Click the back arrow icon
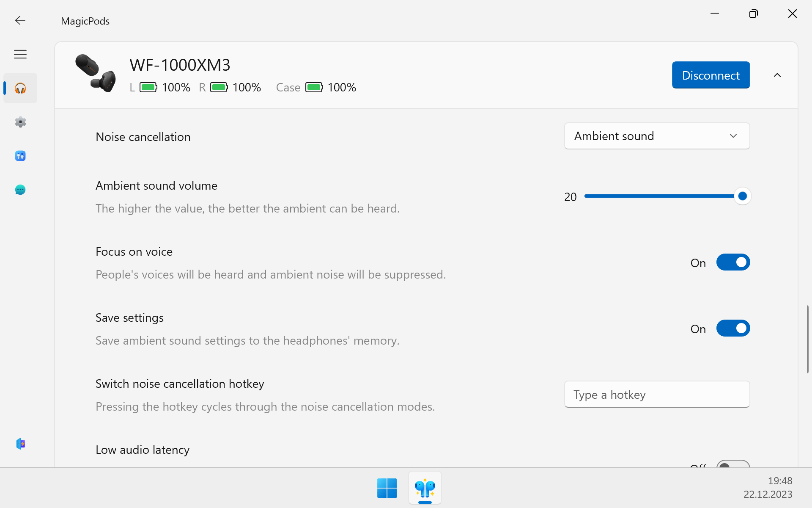 point(20,20)
